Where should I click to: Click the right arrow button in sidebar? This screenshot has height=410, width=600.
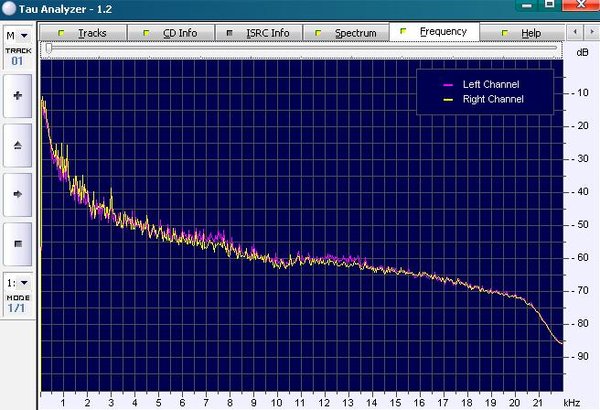17,195
